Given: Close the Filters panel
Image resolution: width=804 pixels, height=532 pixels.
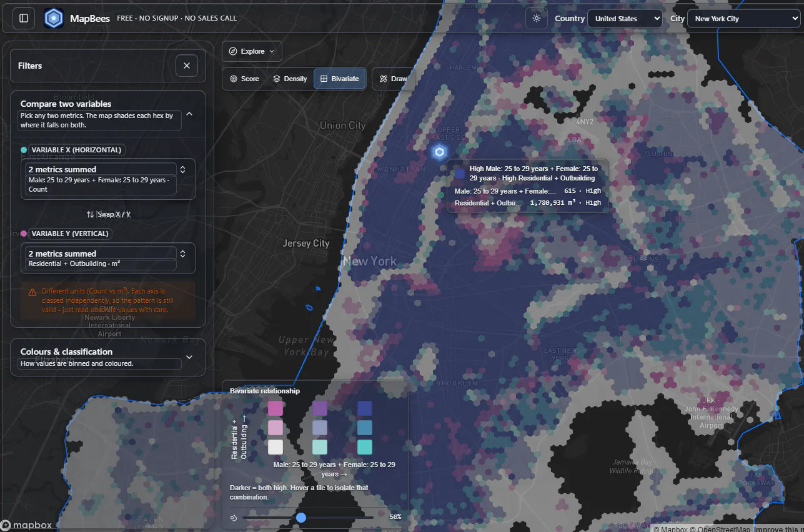Looking at the screenshot, I should [x=186, y=66].
